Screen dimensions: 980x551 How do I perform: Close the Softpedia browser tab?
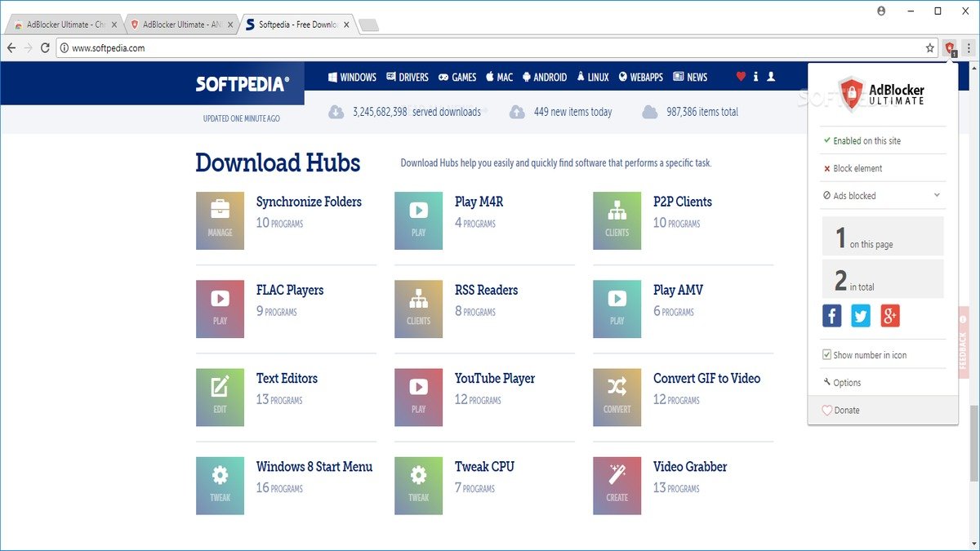tap(346, 24)
